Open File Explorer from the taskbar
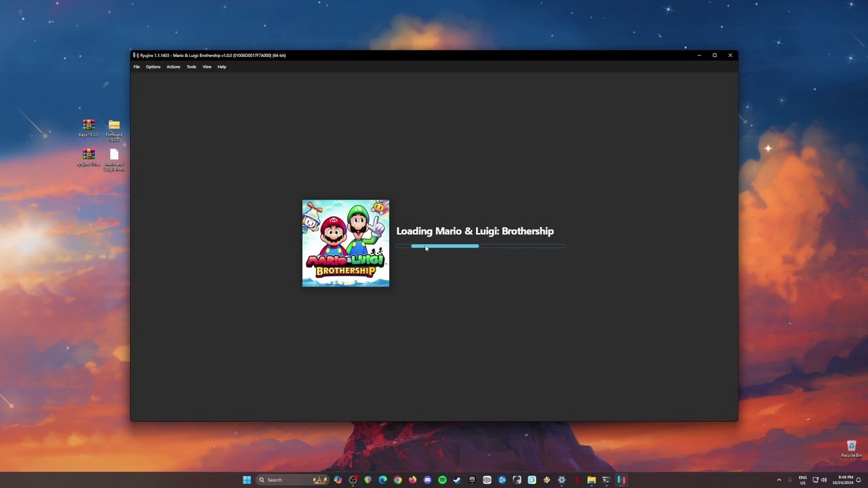 (x=591, y=480)
